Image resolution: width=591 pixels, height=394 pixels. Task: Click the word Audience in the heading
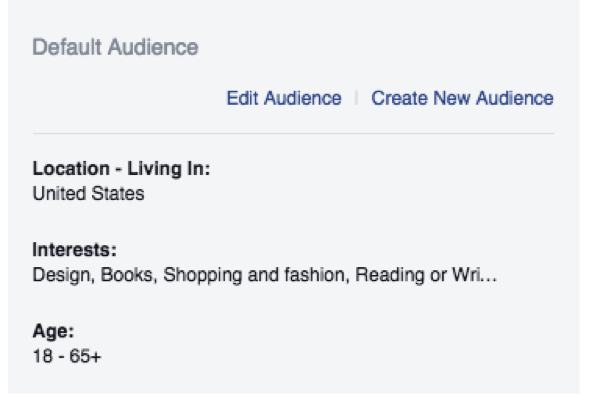(x=153, y=47)
